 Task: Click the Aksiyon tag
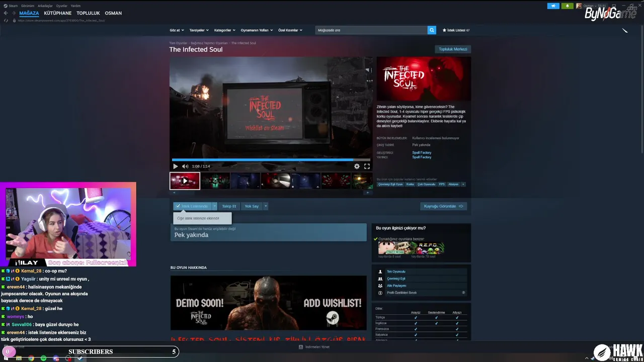click(453, 184)
